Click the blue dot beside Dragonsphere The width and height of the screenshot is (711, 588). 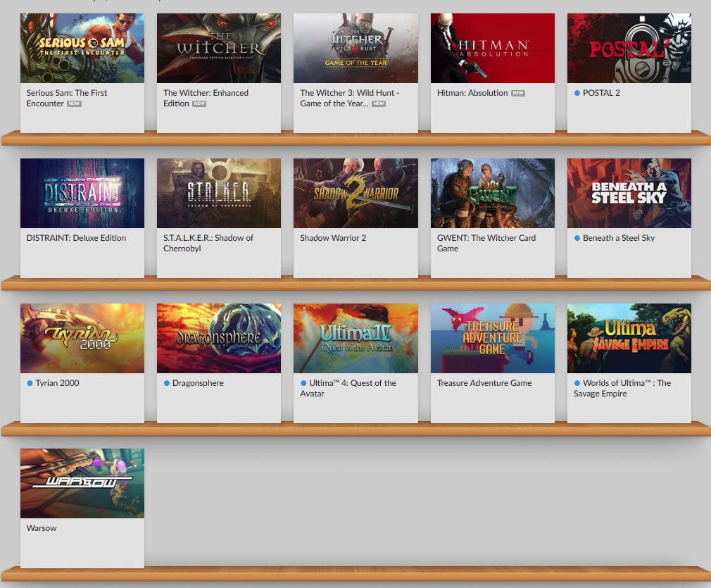[166, 383]
